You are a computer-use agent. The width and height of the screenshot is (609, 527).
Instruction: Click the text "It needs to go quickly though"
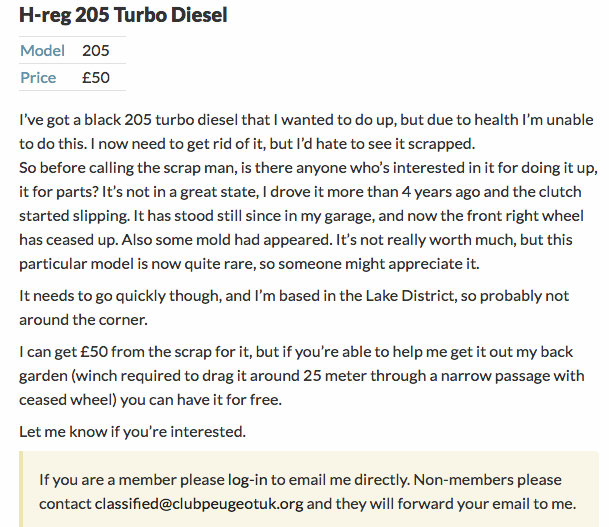(120, 296)
